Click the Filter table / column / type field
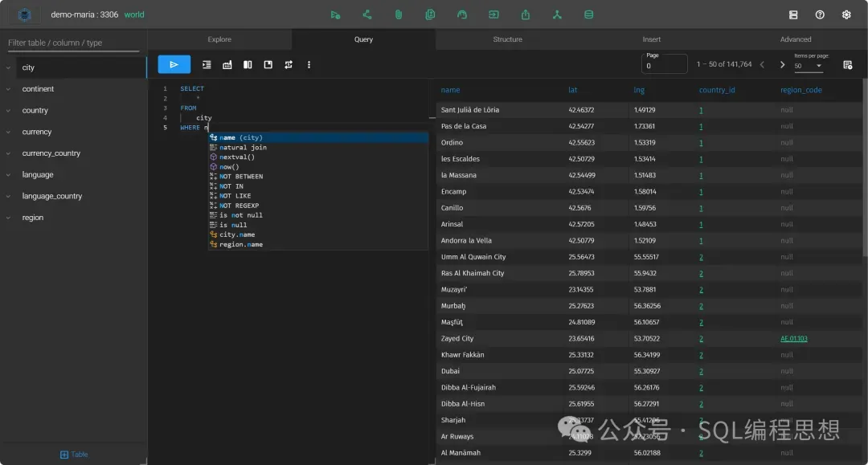 click(73, 43)
